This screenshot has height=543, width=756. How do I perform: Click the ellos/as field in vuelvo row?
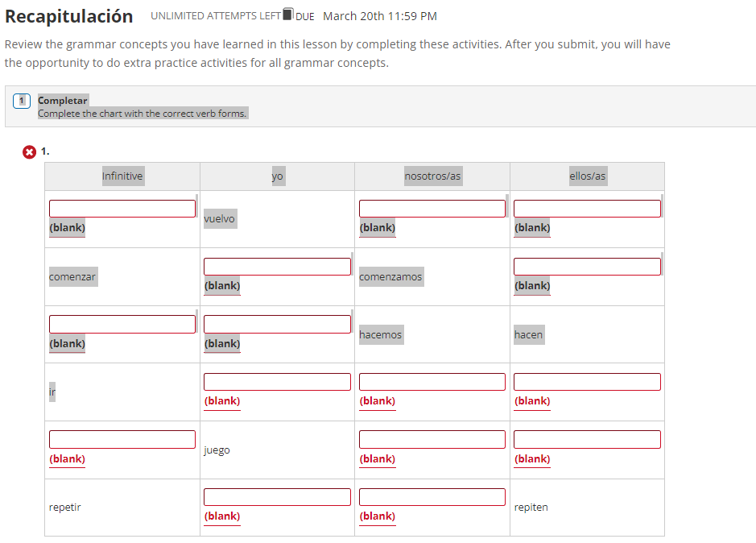pos(587,209)
